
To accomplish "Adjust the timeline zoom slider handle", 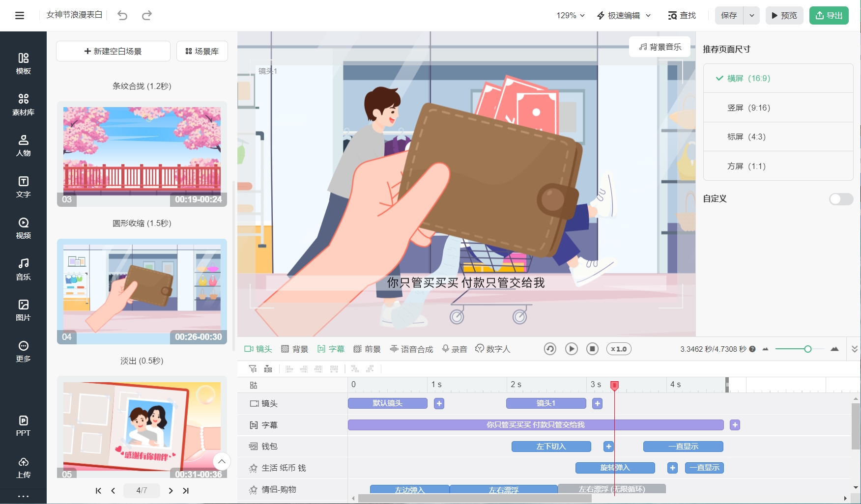I will tap(807, 349).
